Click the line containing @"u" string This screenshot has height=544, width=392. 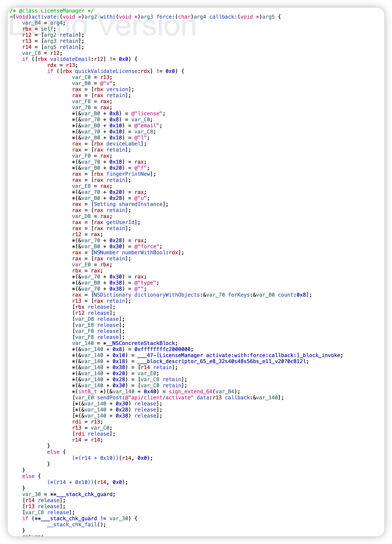tap(111, 198)
